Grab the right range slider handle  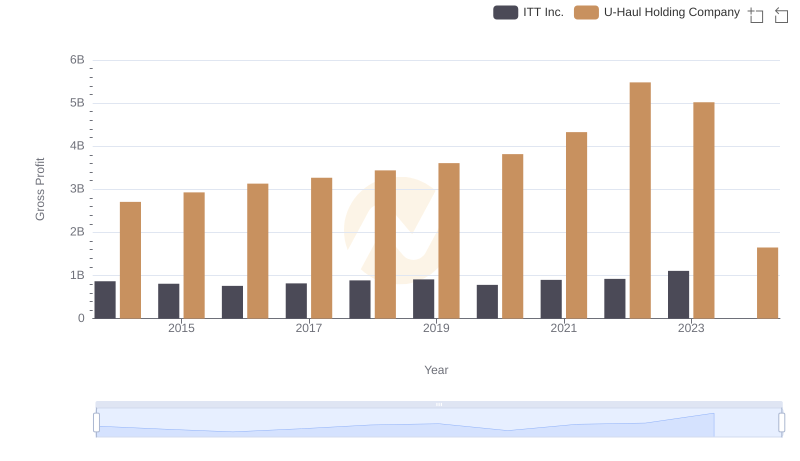tap(781, 422)
